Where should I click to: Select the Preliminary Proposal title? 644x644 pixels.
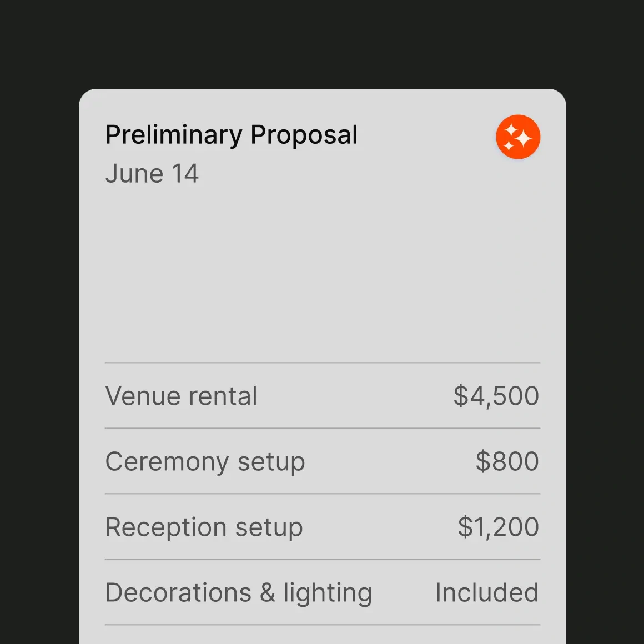coord(231,134)
